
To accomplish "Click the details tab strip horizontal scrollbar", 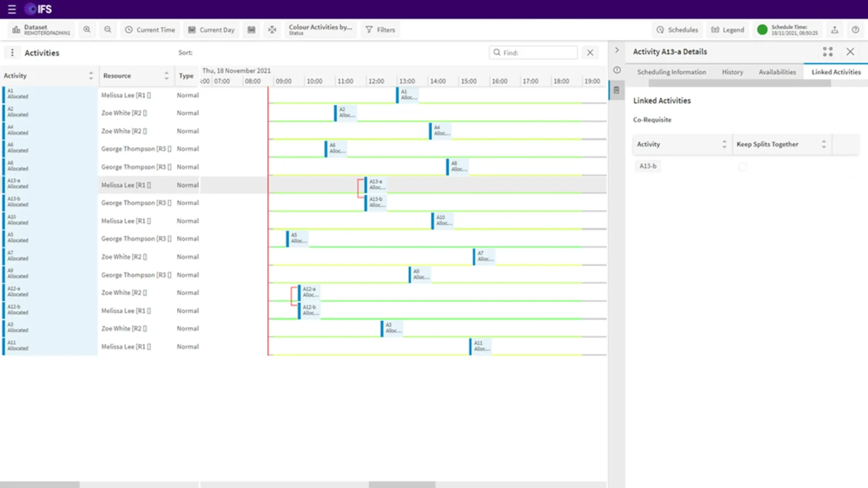I will pyautogui.click(x=740, y=84).
